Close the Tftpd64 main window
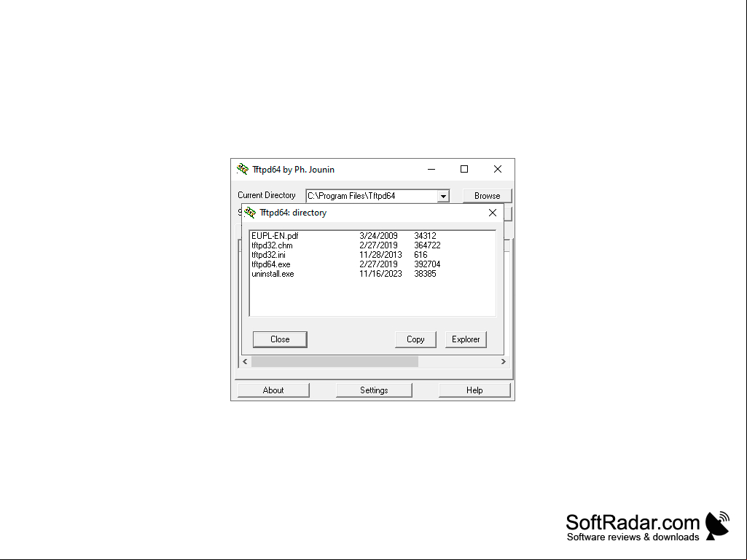This screenshot has width=747, height=560. [x=497, y=169]
